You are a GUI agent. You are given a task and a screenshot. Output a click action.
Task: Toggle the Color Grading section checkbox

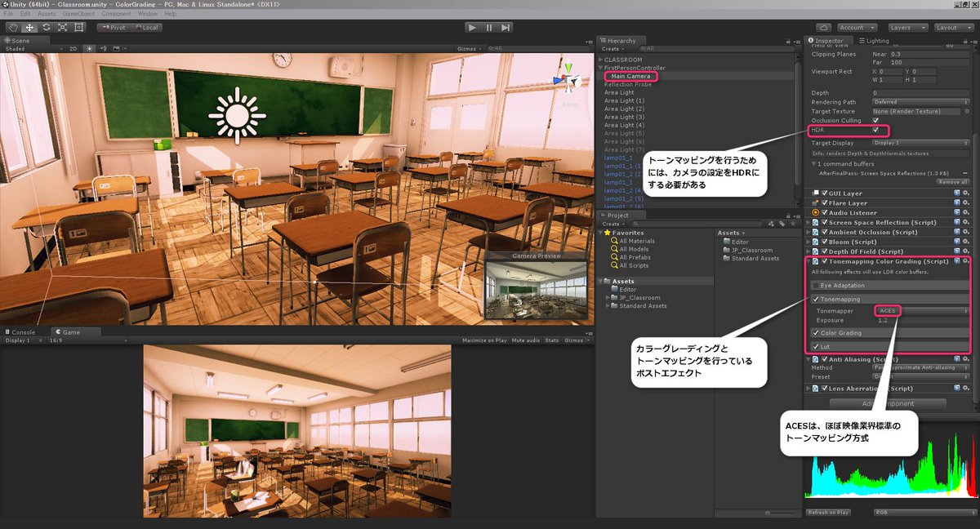click(x=816, y=332)
